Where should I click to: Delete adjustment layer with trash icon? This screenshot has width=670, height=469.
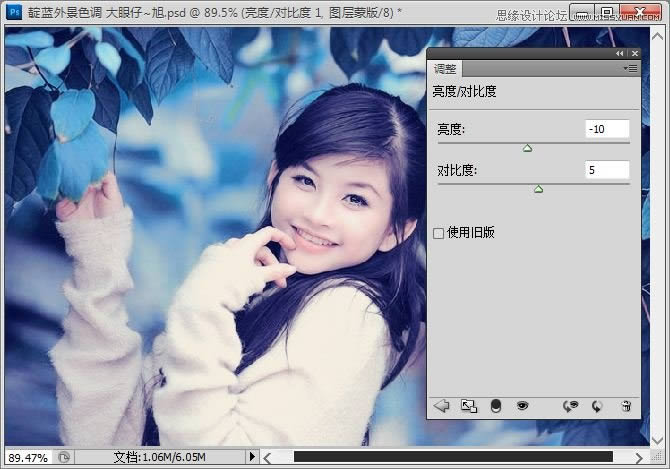click(626, 406)
